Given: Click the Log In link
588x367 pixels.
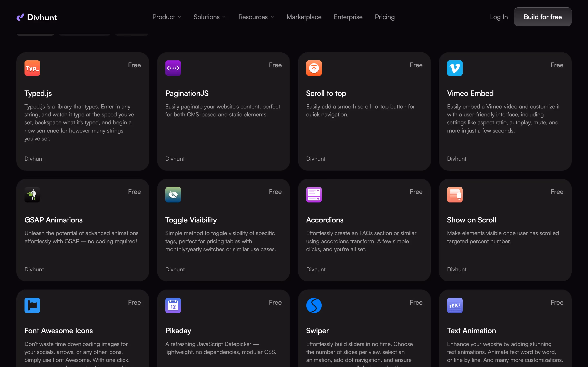Looking at the screenshot, I should (499, 17).
